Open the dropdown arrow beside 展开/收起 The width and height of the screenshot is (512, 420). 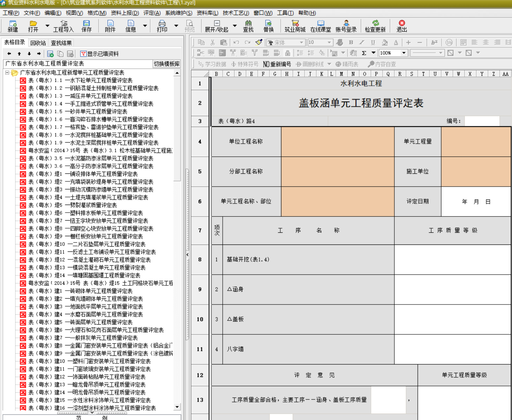234,26
